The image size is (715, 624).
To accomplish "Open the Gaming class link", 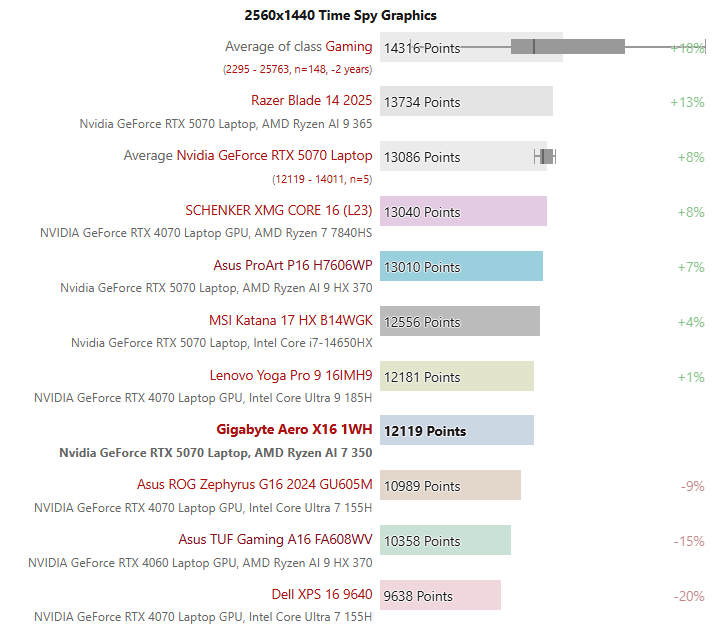I will tap(348, 47).
